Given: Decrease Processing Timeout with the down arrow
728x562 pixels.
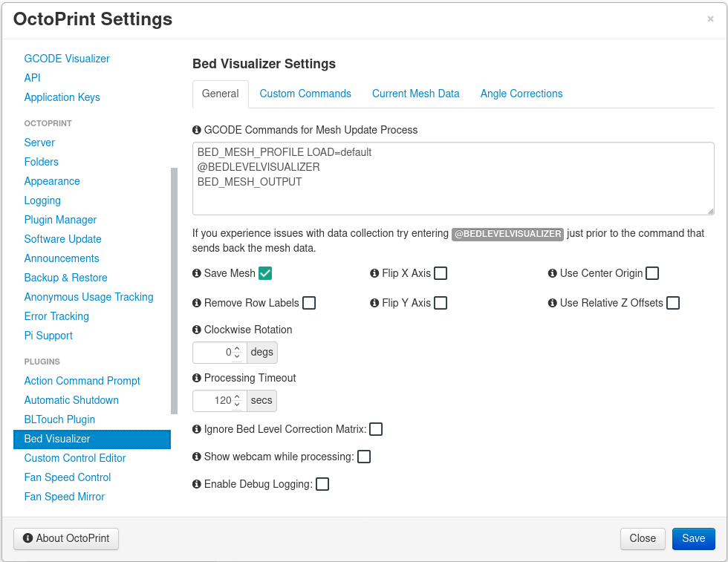Looking at the screenshot, I should (x=237, y=404).
